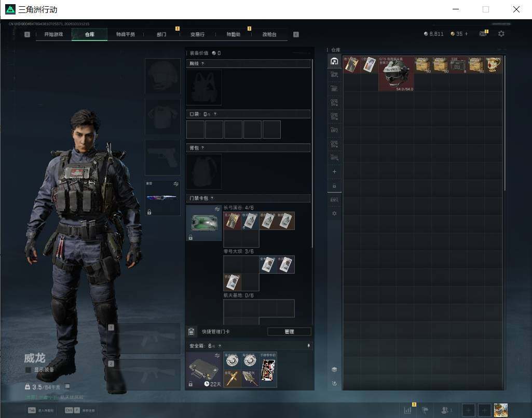Click the empty backpack slot
Image resolution: width=532 pixels, height=418 pixels.
point(204,171)
